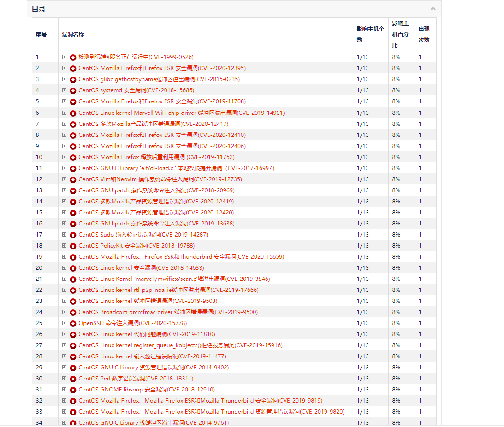Viewport: 504px width, 427px height.
Task: Click the red severity icon beside CVE-1999-0526
Action: tap(73, 57)
